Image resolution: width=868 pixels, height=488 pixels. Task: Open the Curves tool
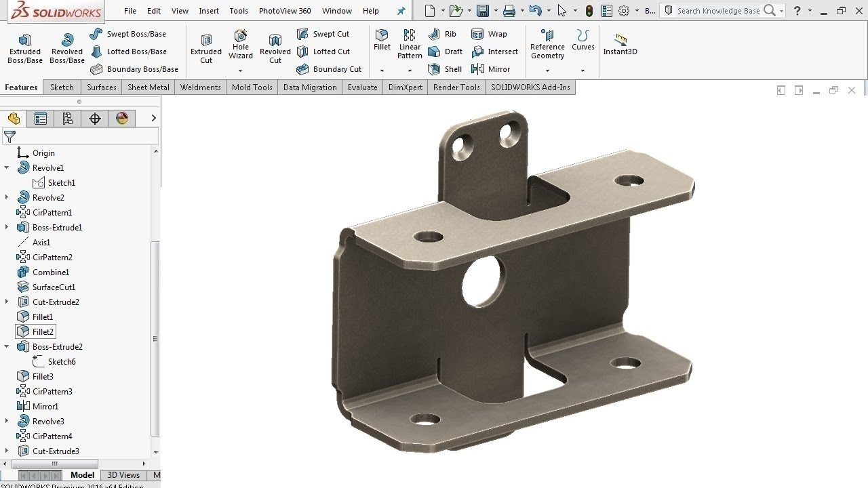tap(583, 40)
